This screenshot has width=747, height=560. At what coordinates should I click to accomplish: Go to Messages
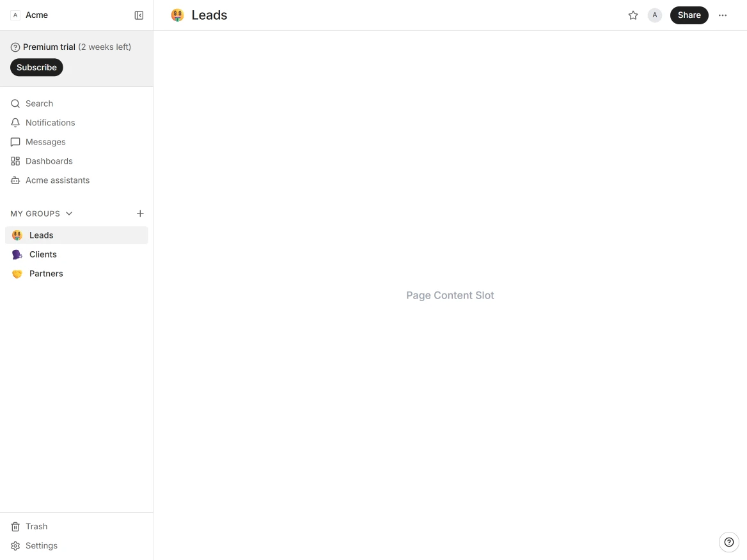(x=45, y=142)
